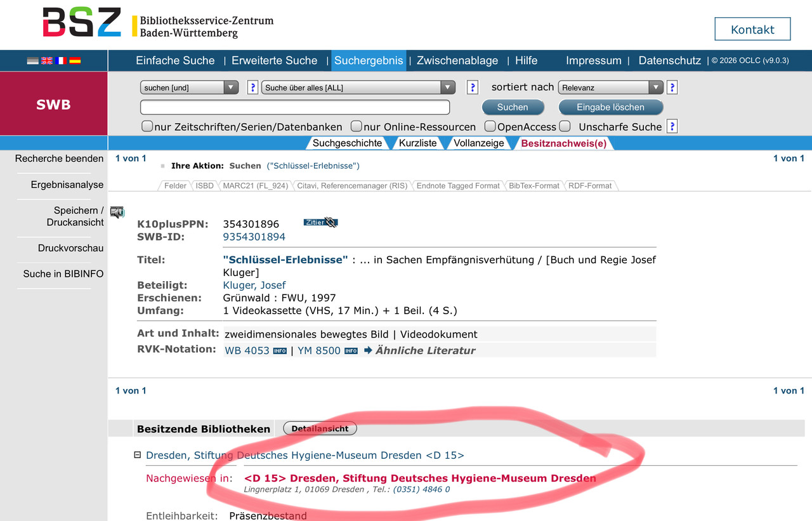Click into the search text field
This screenshot has width=812, height=521.
tap(295, 107)
